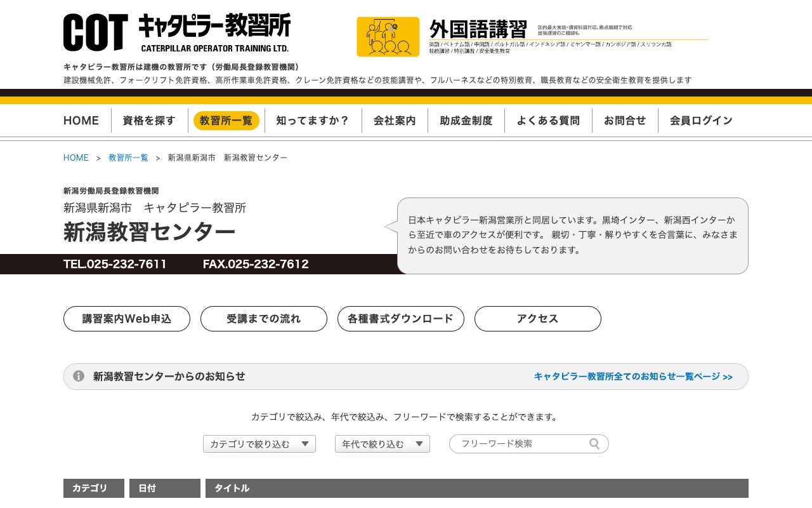Click the info icon next to お知らせ

(78, 376)
